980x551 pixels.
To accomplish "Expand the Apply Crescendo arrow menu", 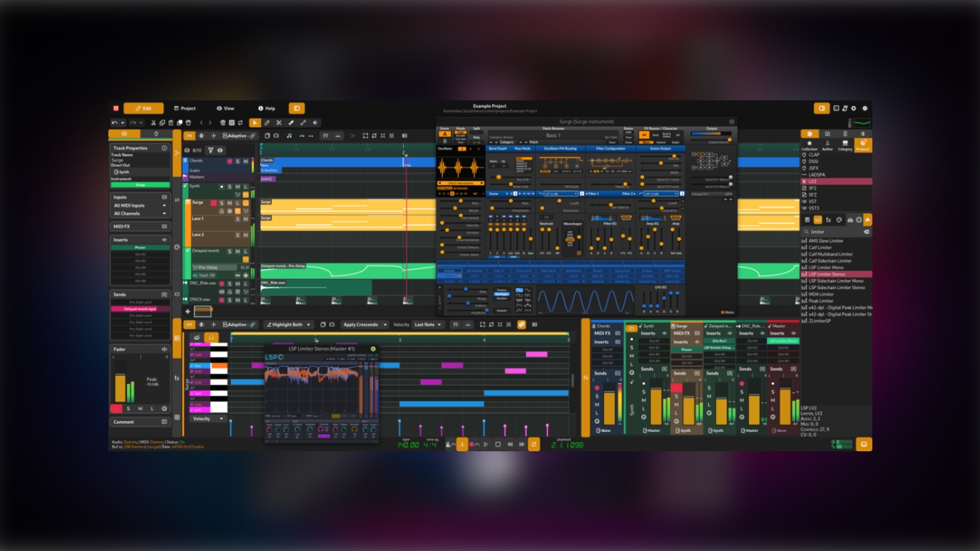I will point(385,324).
